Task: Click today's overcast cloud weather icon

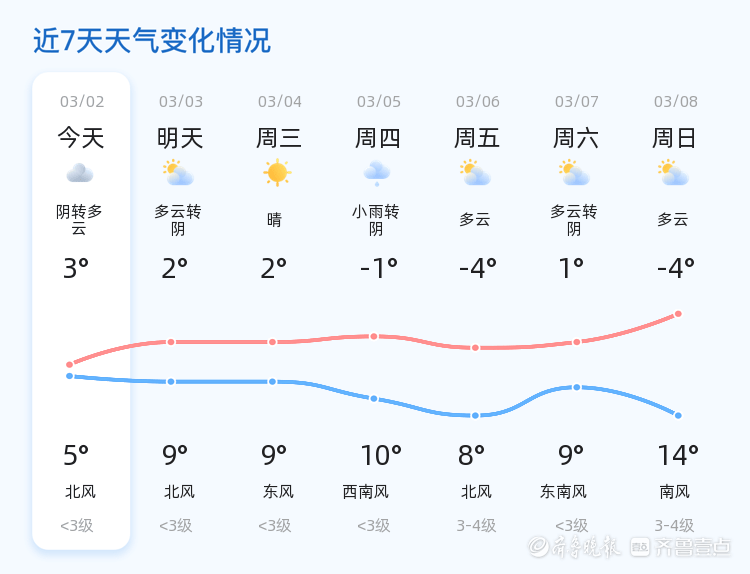Action: (x=80, y=174)
